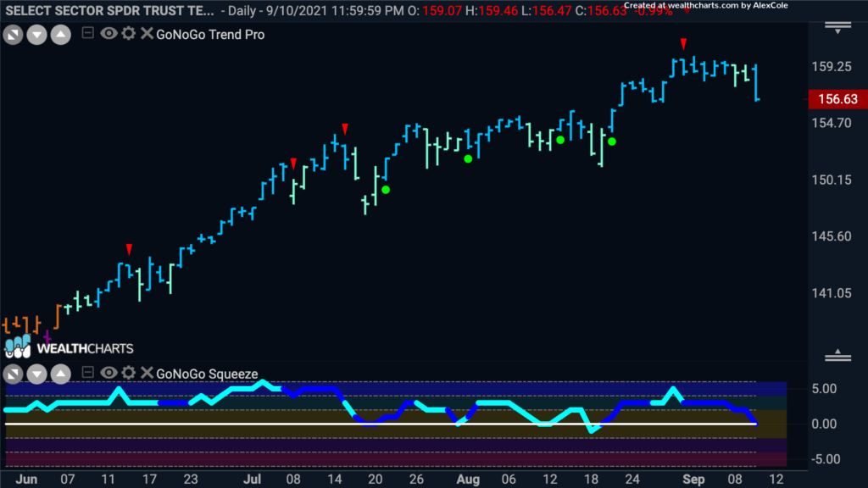Click the red arrow marker above the September high

[684, 44]
